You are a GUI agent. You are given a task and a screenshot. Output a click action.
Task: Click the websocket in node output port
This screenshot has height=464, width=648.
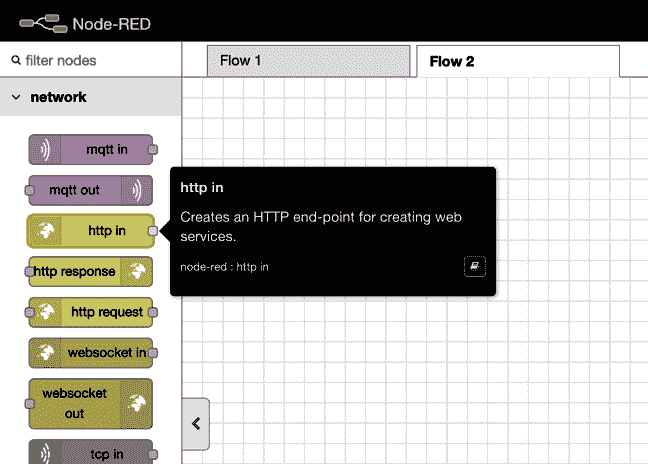[x=153, y=353]
